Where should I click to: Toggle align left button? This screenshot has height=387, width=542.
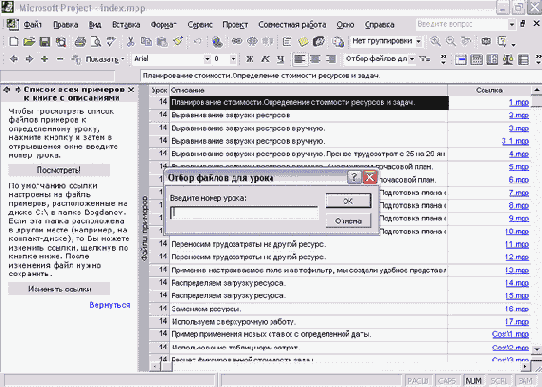(x=299, y=59)
